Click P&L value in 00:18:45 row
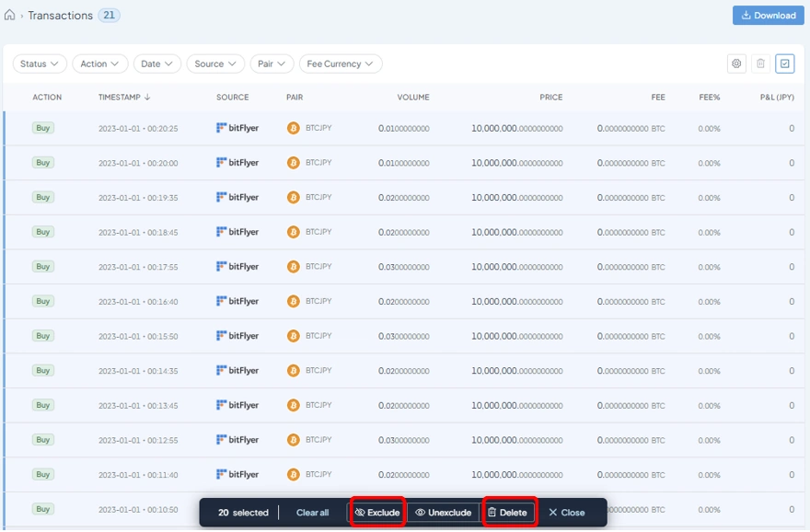 pos(792,232)
